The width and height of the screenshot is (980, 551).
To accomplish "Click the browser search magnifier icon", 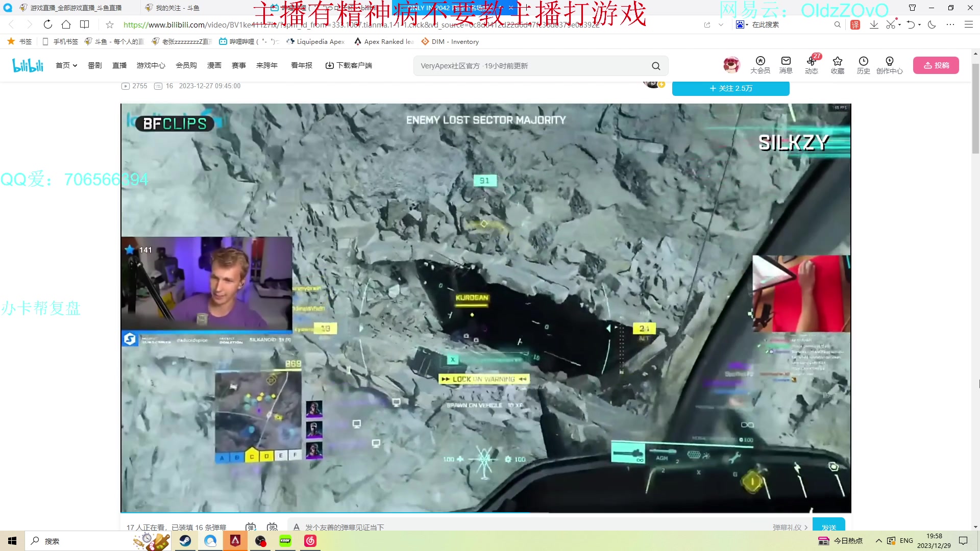I will pyautogui.click(x=837, y=24).
